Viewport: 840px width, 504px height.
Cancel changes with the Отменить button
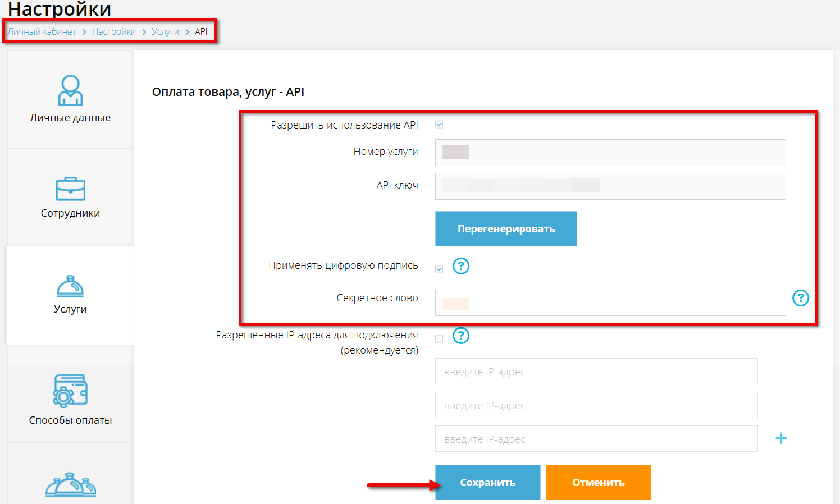598,482
